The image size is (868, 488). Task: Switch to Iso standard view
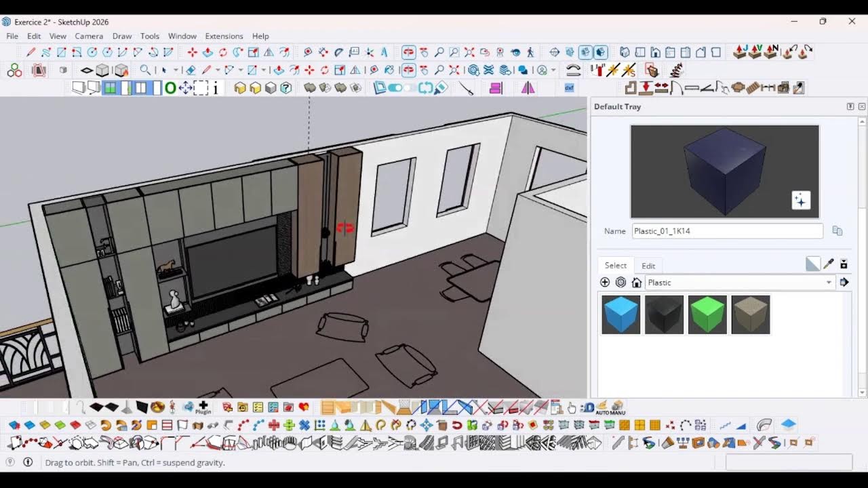click(x=625, y=52)
